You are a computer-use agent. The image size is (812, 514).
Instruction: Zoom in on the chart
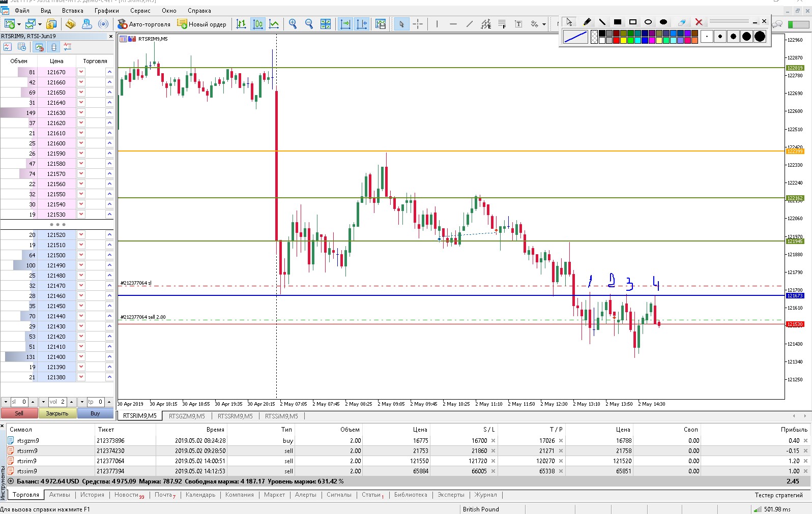click(293, 24)
